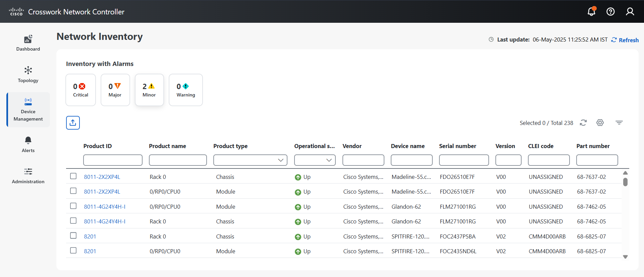The width and height of the screenshot is (644, 277).
Task: Filter by Warning alarms card
Action: tap(186, 90)
